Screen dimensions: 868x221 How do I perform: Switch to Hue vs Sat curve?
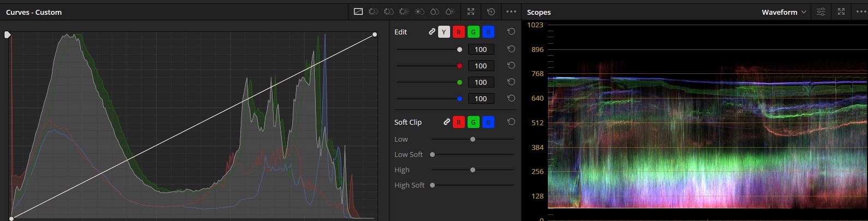pyautogui.click(x=389, y=11)
